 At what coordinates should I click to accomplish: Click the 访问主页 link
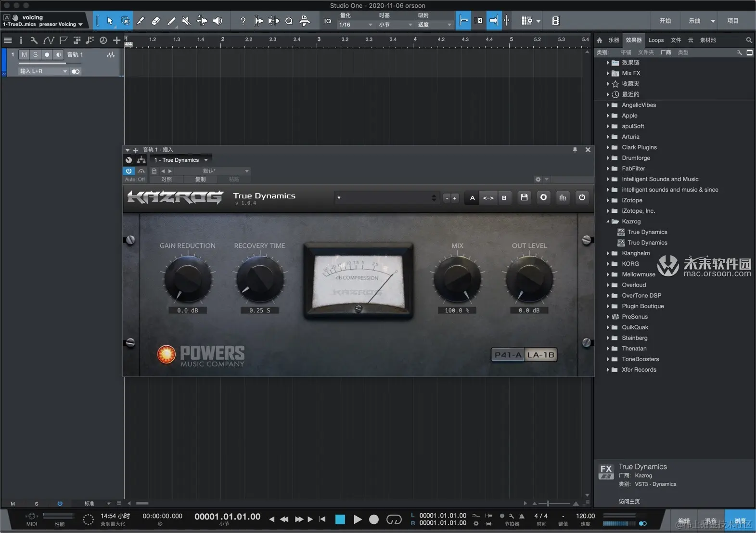click(x=629, y=501)
